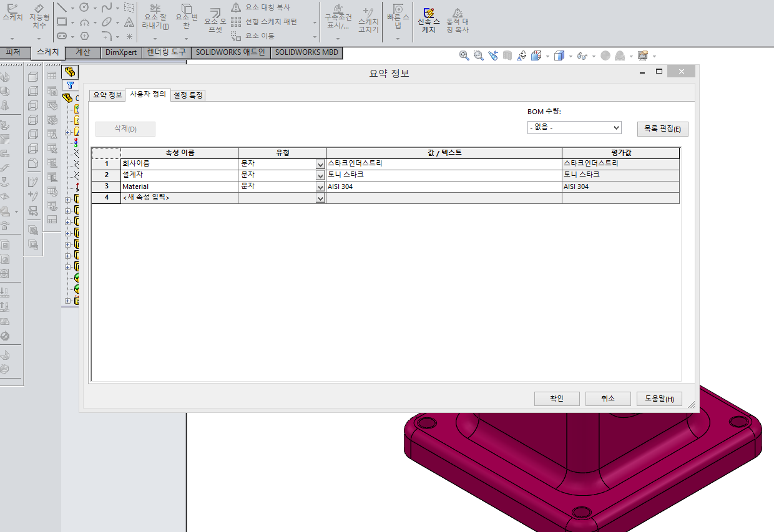Viewport: 774px width, 532px height.
Task: Click the rotate view icon
Action: (522, 56)
